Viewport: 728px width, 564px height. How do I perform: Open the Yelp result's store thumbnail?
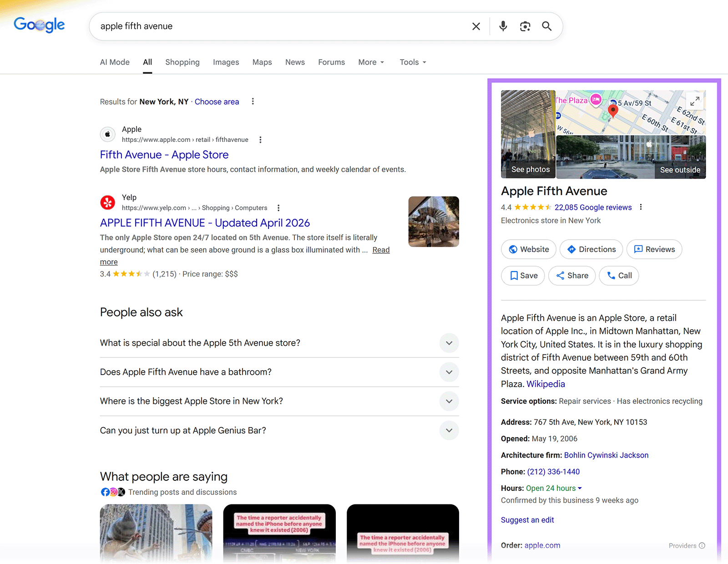click(433, 222)
